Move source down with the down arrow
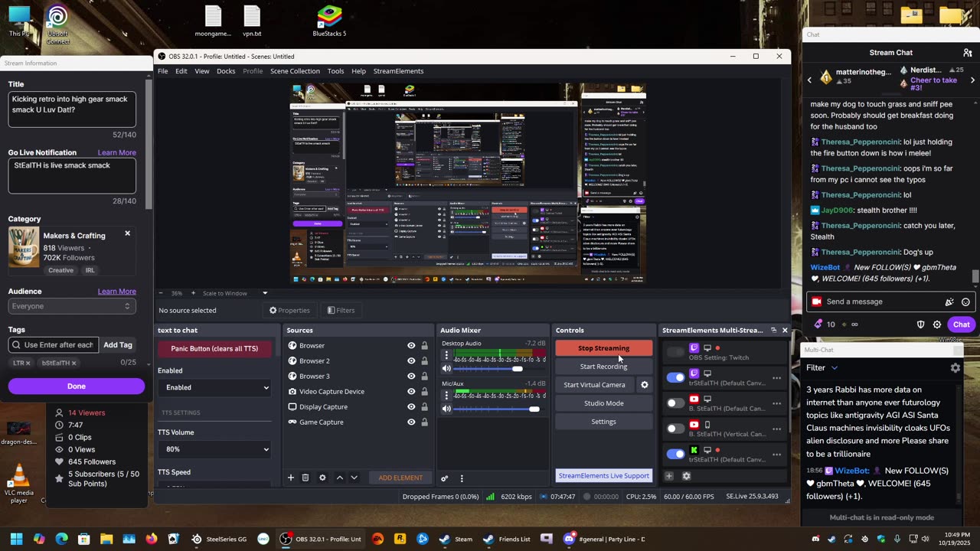The width and height of the screenshot is (980, 551). 354,478
